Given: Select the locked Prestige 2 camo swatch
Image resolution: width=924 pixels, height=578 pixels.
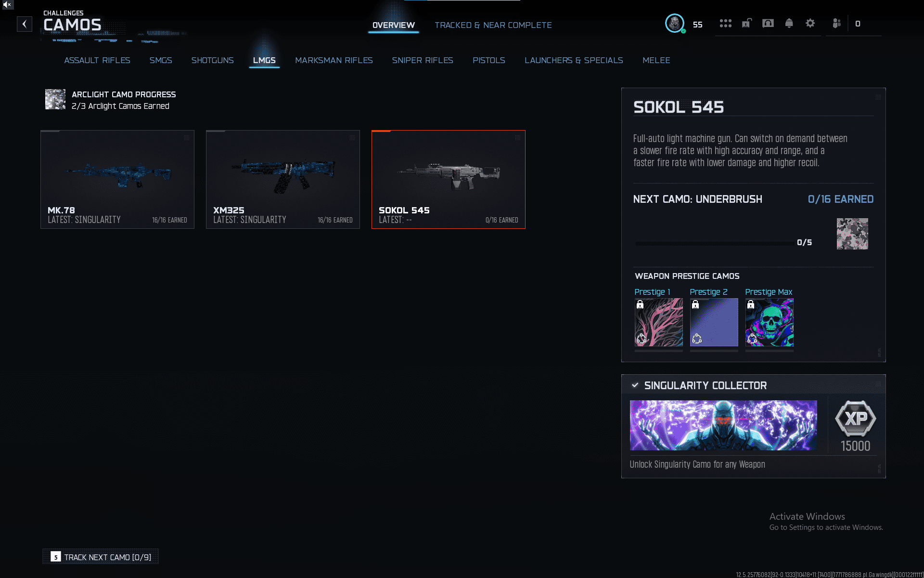Looking at the screenshot, I should click(x=714, y=322).
